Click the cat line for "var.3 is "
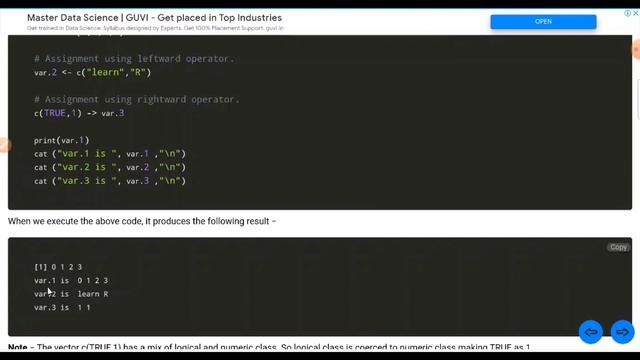The width and height of the screenshot is (640, 360). pos(110,181)
